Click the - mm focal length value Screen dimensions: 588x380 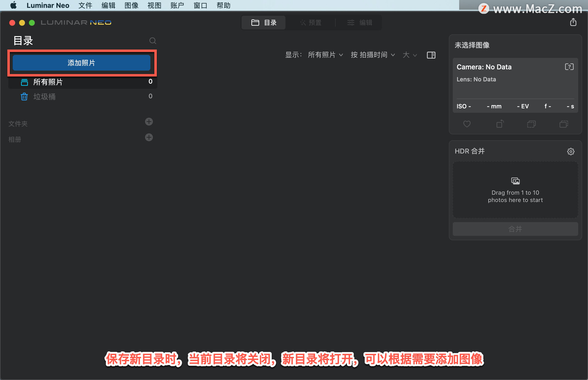point(494,106)
